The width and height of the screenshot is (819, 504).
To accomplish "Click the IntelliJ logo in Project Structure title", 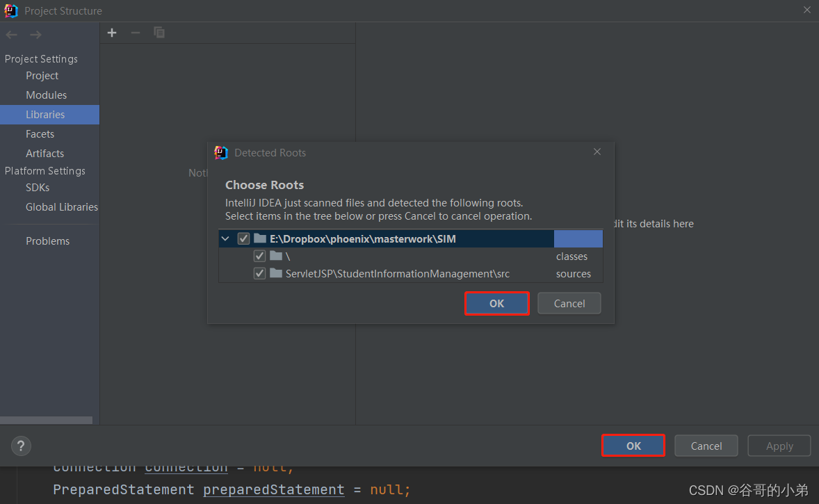I will point(11,10).
